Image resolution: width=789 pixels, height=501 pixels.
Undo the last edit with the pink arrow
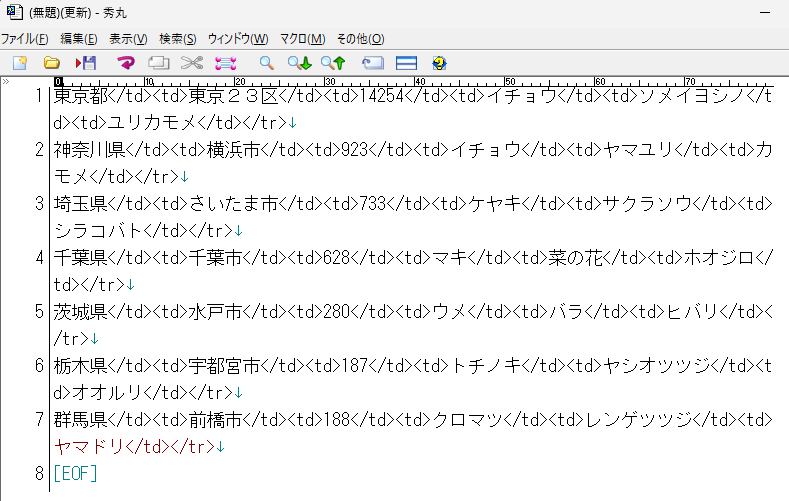tap(126, 63)
